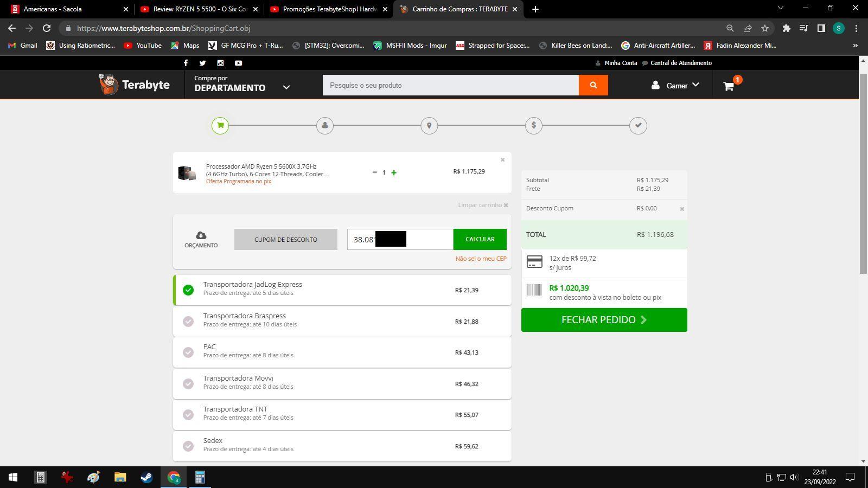Open Terabyte's Instagram icon
The height and width of the screenshot is (488, 868).
pyautogui.click(x=220, y=63)
